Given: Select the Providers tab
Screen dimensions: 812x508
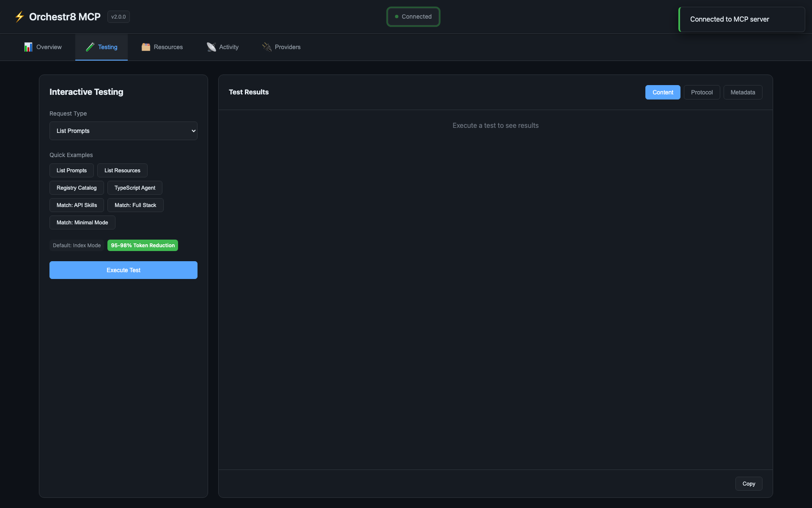Looking at the screenshot, I should coord(281,47).
